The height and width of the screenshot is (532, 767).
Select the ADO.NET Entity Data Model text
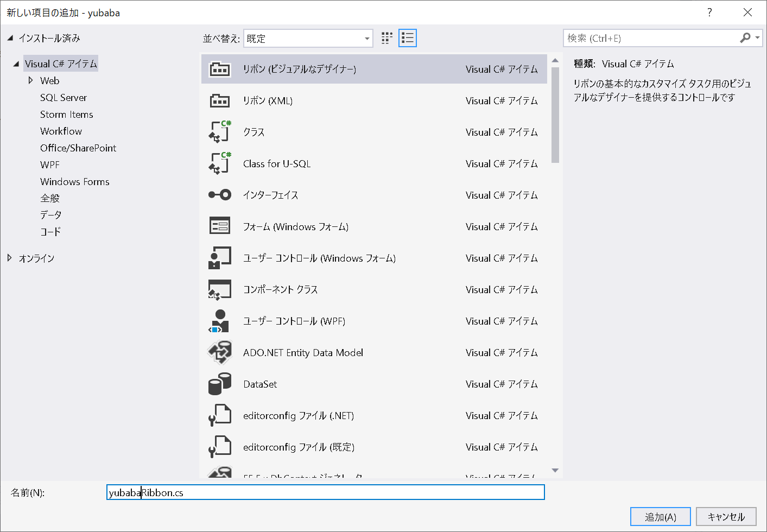[x=303, y=353]
